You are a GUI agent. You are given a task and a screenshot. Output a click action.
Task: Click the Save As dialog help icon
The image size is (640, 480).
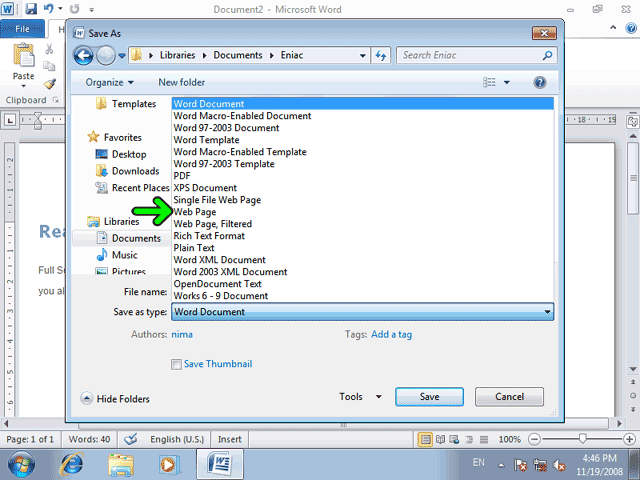pos(540,82)
